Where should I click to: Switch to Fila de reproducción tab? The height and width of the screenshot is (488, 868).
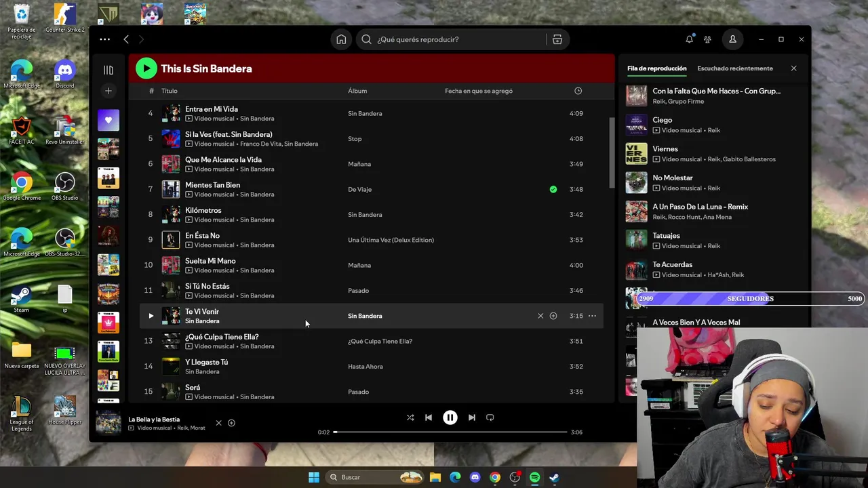(656, 68)
